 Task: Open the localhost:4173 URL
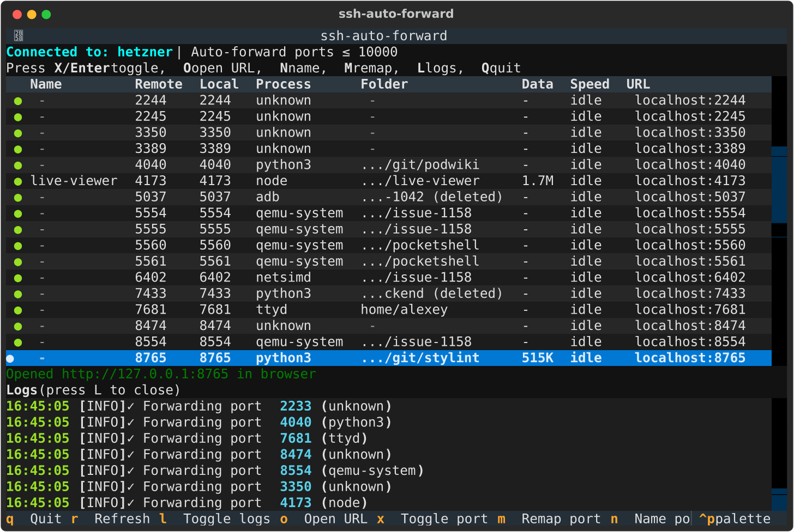point(690,181)
